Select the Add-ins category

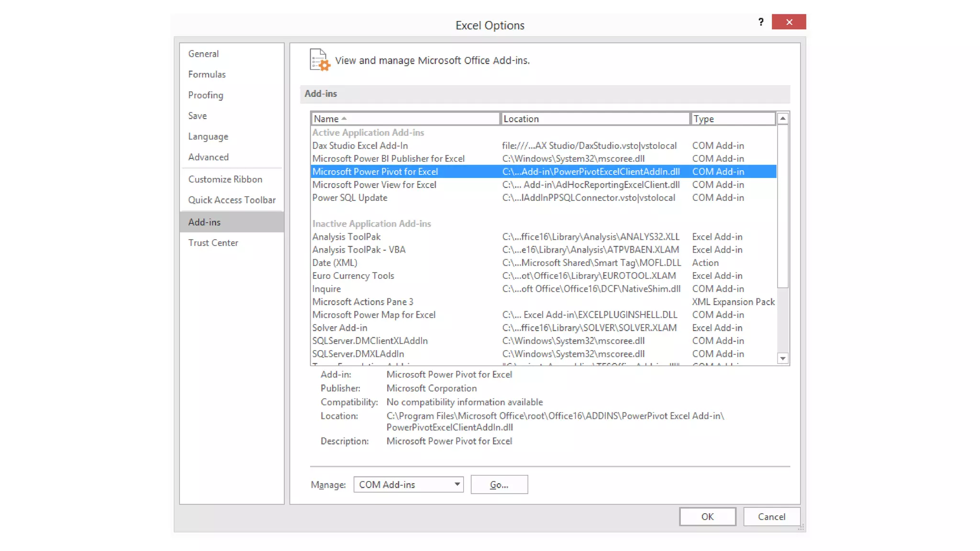click(x=232, y=222)
